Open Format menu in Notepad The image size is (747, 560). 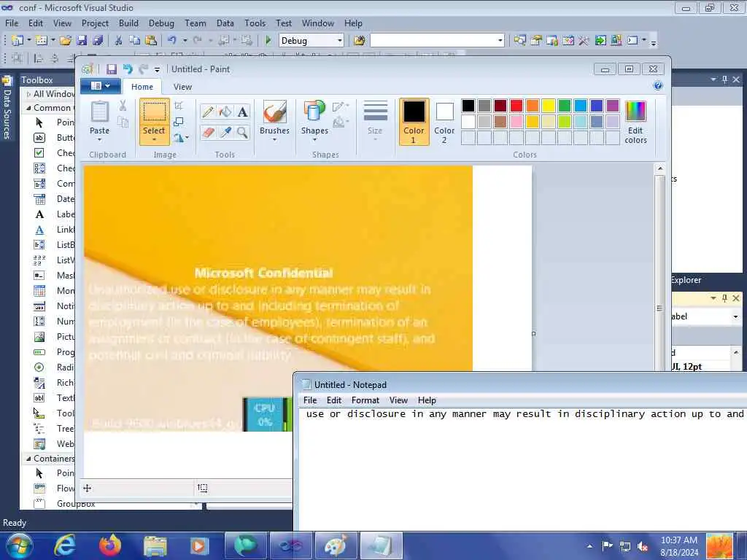365,400
